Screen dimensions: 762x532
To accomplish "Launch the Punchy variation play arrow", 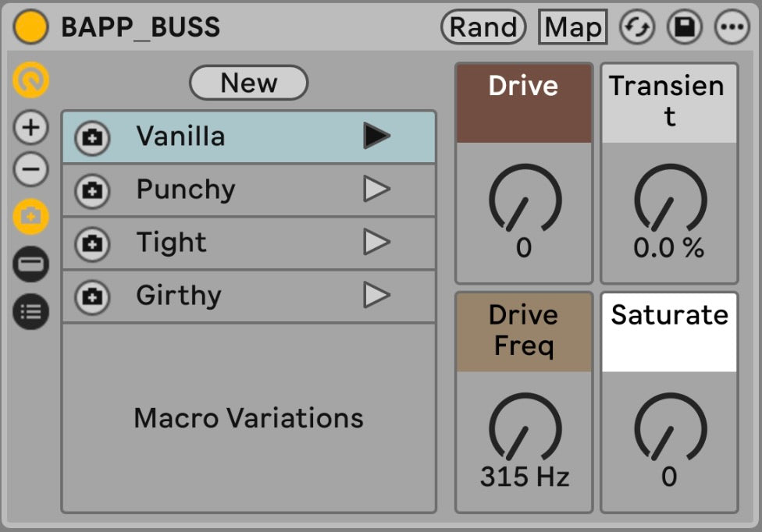I will [x=376, y=190].
